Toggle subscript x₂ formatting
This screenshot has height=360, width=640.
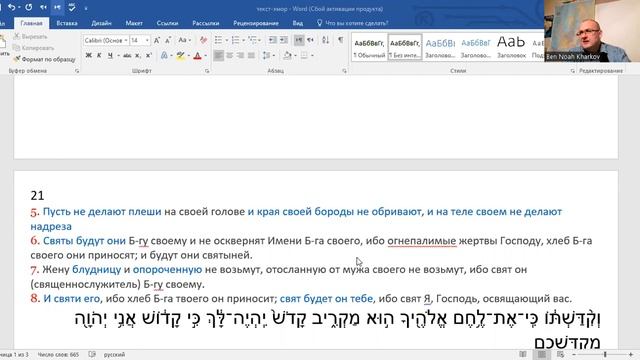click(138, 55)
